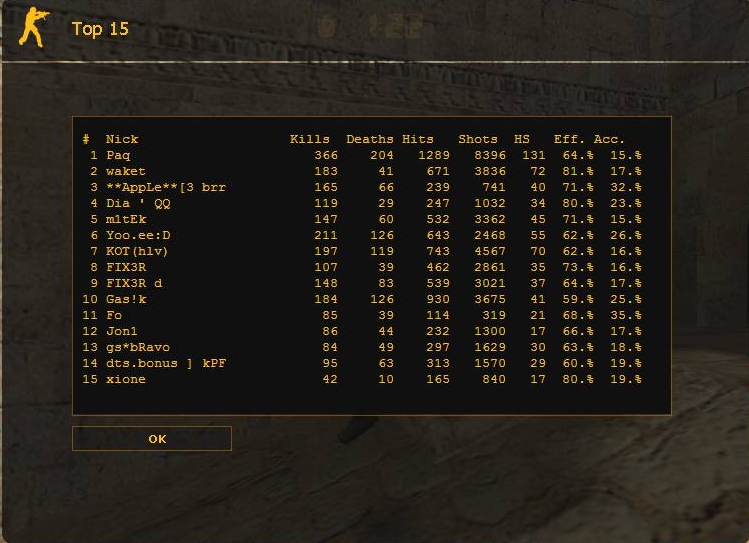Click AppLe's shots value 741
The width and height of the screenshot is (749, 543).
coord(494,187)
